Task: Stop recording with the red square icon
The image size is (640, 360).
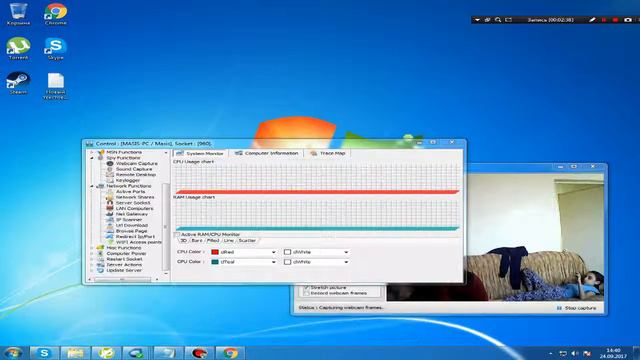Action: (x=615, y=20)
